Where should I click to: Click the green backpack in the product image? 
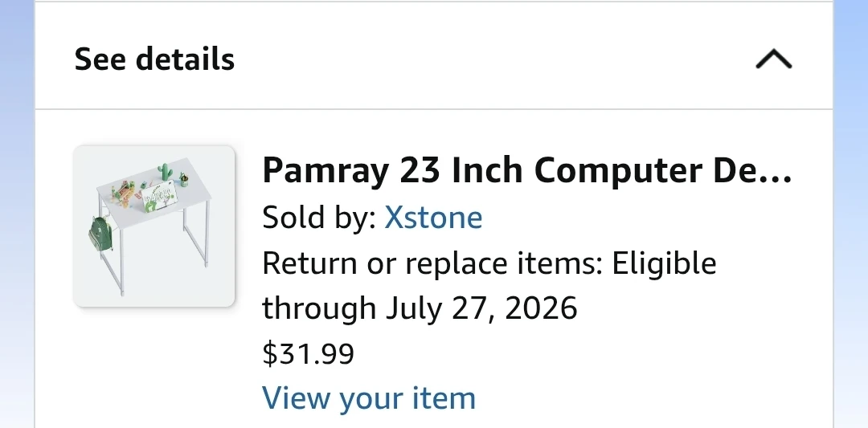tap(101, 234)
